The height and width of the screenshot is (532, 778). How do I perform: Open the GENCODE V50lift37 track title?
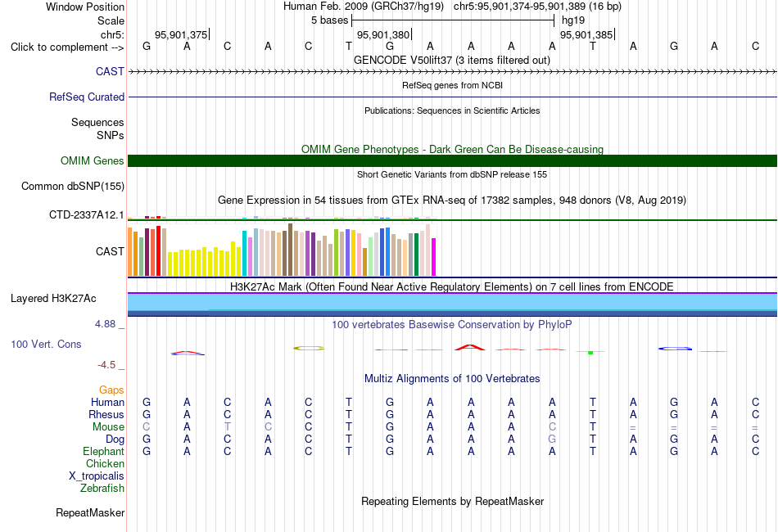click(452, 60)
